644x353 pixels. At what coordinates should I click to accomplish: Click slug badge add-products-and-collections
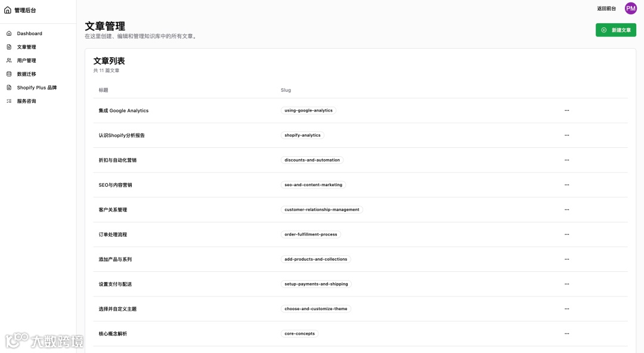[x=316, y=259]
